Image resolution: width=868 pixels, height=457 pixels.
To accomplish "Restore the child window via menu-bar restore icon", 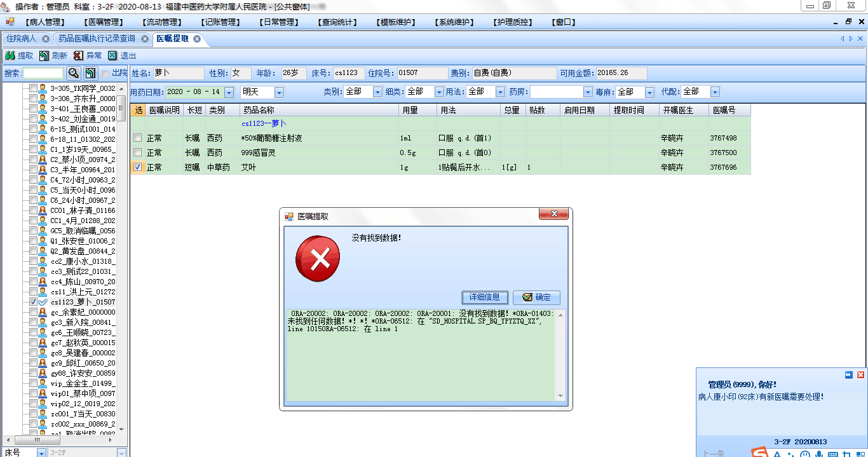I will pos(848,22).
